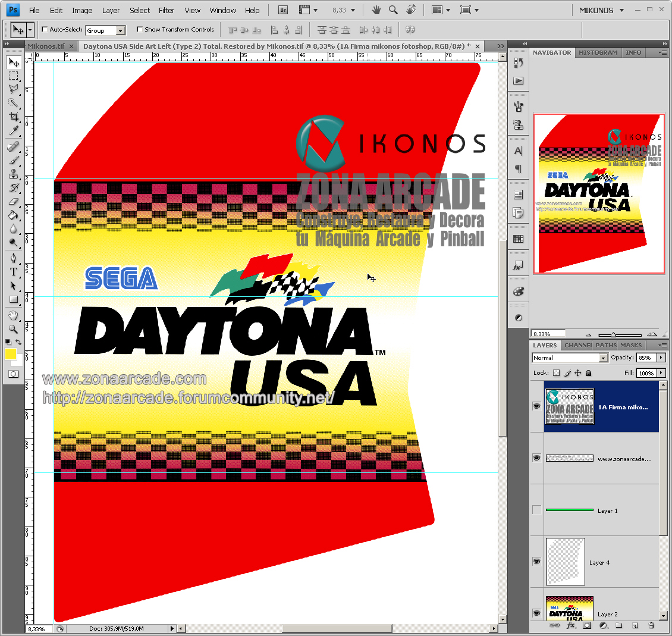Show more document tabs with double-arrow

point(501,46)
